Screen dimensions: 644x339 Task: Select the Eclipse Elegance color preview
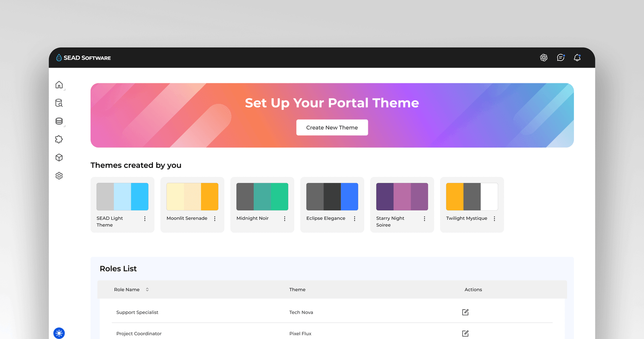click(x=332, y=197)
